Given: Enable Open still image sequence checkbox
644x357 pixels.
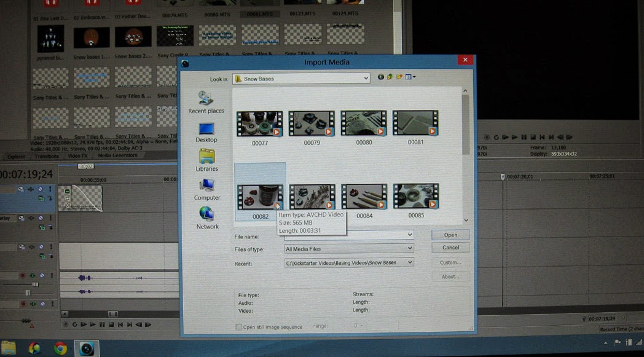Looking at the screenshot, I should [238, 327].
